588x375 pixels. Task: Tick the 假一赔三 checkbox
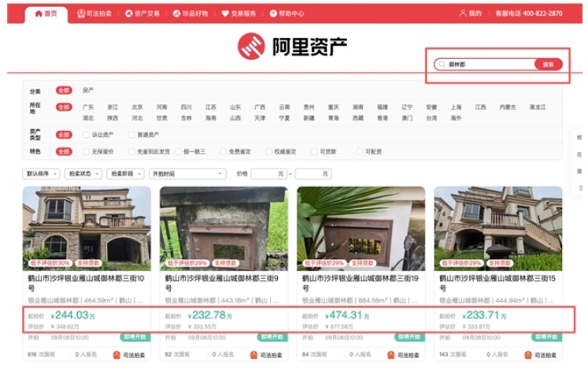[178, 151]
